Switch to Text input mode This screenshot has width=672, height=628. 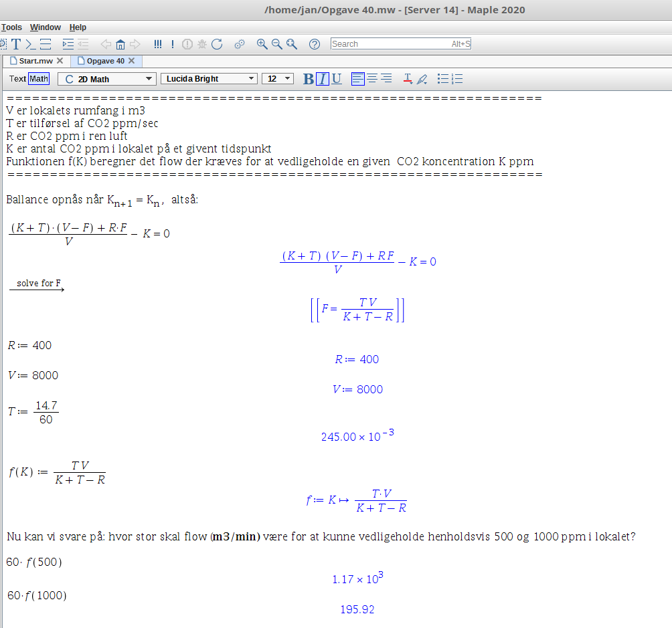tap(17, 79)
